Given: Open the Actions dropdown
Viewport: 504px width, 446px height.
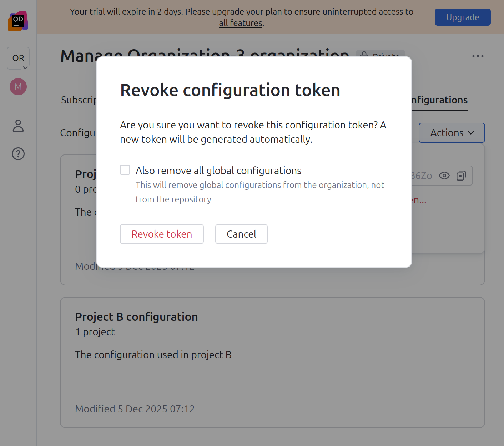Looking at the screenshot, I should pyautogui.click(x=452, y=133).
